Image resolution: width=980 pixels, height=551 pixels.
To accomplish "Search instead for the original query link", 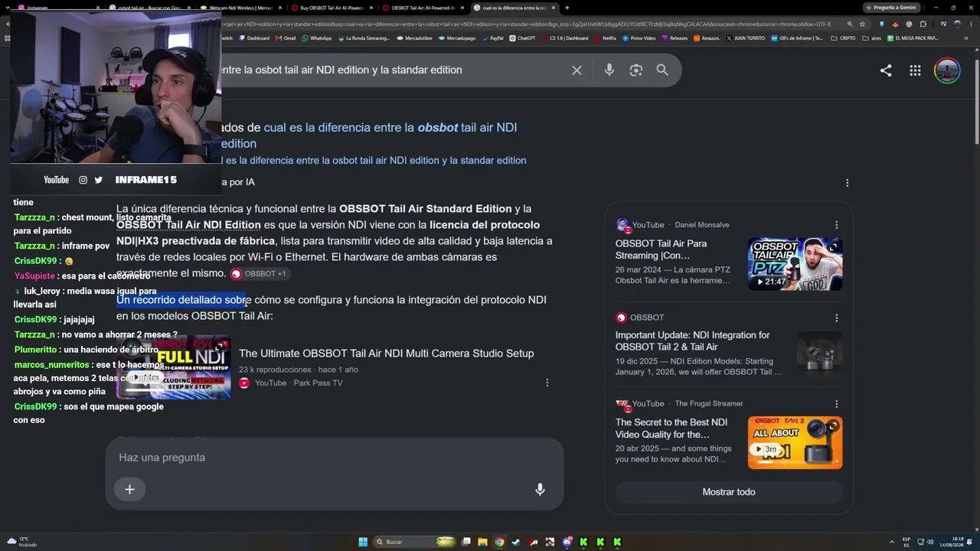I will pyautogui.click(x=374, y=161).
